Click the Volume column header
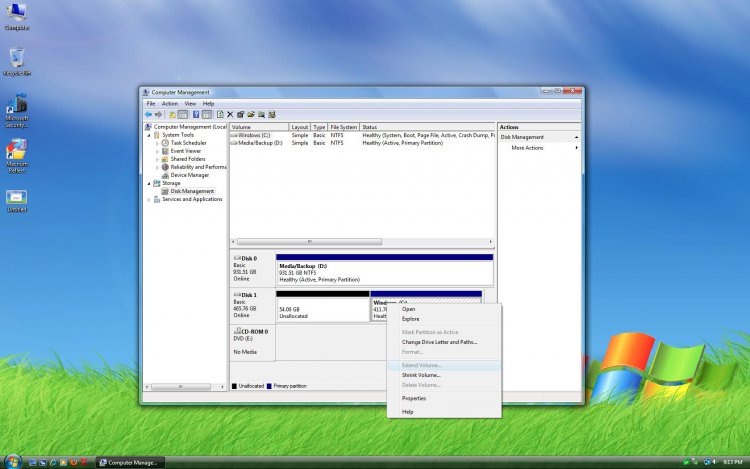The height and width of the screenshot is (469, 750). pos(259,127)
